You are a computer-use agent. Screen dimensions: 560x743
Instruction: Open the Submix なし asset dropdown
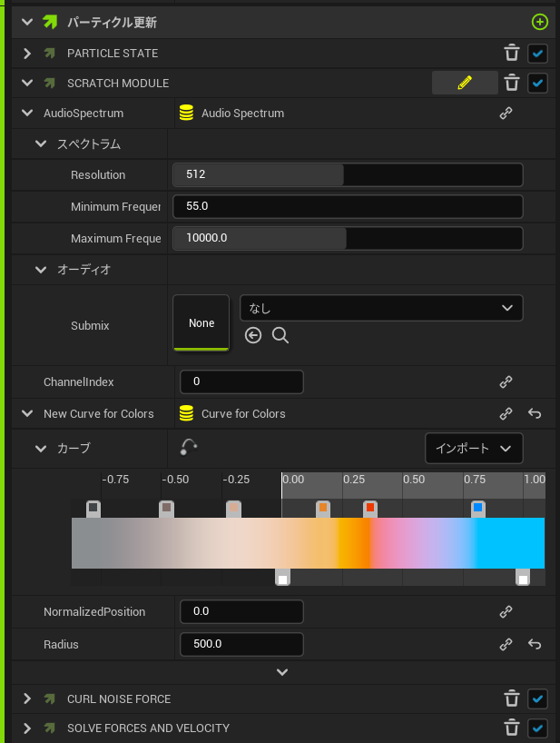[x=381, y=308]
